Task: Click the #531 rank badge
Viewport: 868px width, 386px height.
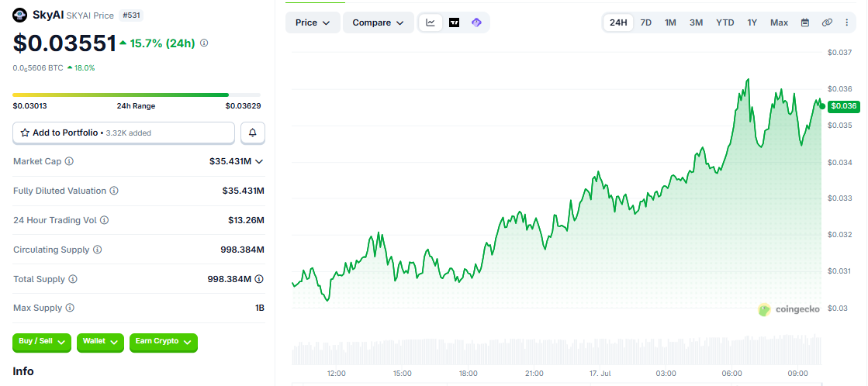Action: (131, 16)
